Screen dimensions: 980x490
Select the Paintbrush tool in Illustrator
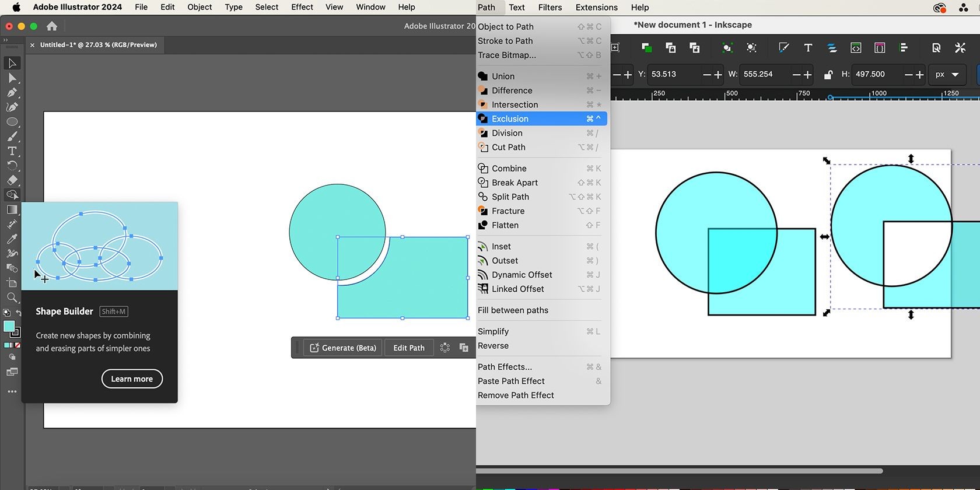(12, 136)
